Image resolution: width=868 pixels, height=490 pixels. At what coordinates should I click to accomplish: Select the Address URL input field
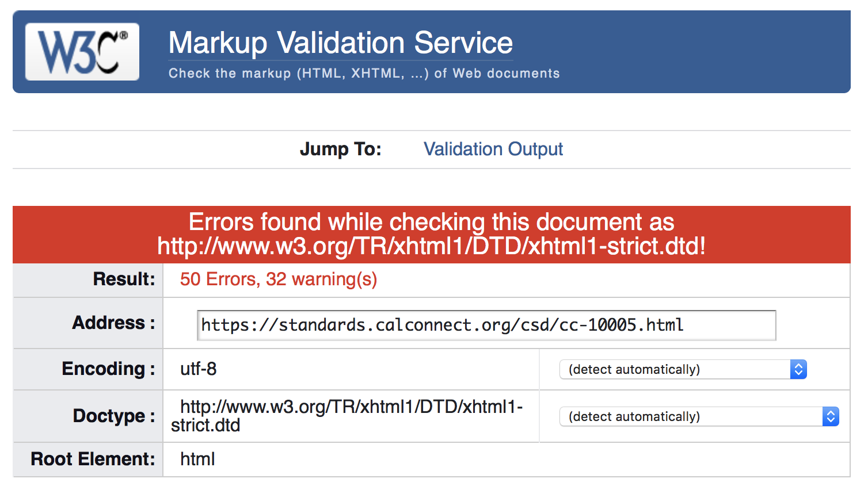pyautogui.click(x=486, y=325)
